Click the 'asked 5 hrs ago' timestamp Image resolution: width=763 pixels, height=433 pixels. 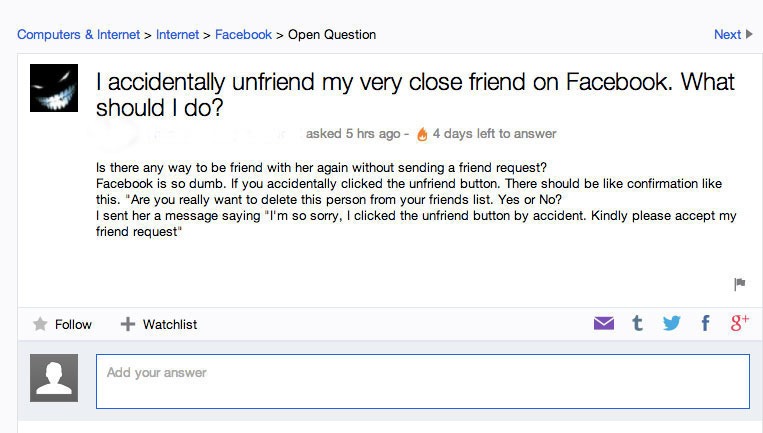353,134
